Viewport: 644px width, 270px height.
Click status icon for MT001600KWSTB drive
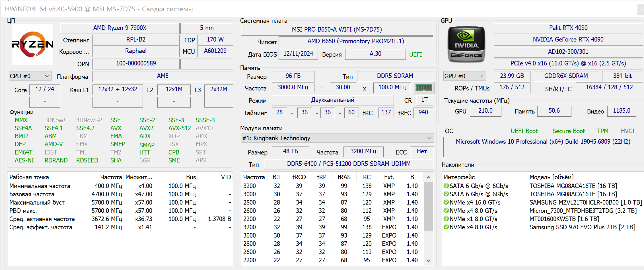pos(446,219)
